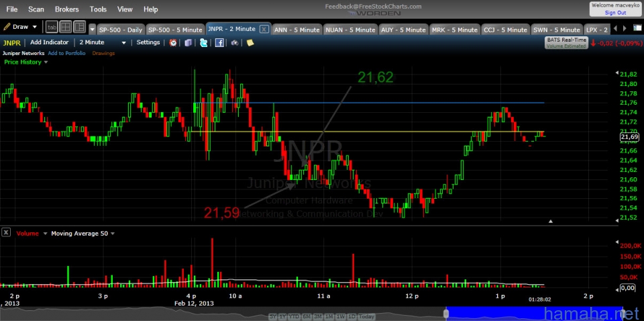Open chart Settings
This screenshot has height=321, width=644.
tap(148, 42)
